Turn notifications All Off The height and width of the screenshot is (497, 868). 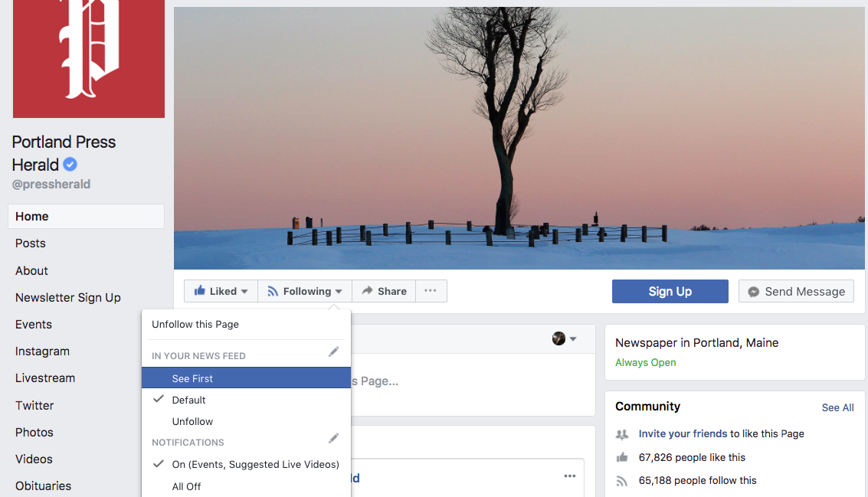tap(186, 486)
